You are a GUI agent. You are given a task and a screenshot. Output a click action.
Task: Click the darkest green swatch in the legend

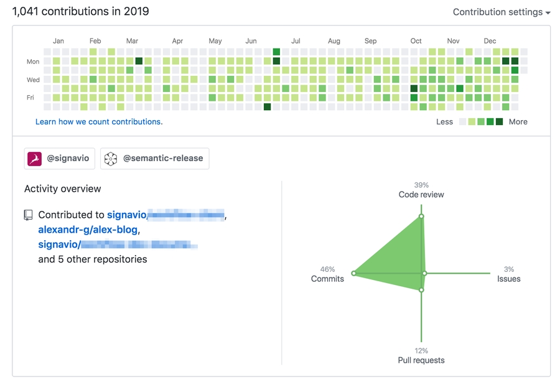(499, 122)
